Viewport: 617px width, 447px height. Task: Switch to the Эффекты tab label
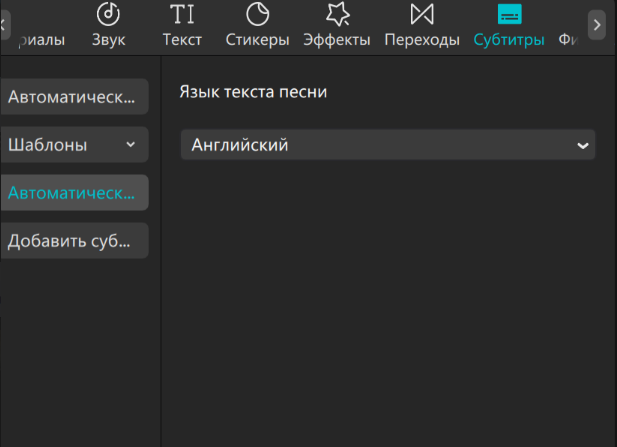337,40
